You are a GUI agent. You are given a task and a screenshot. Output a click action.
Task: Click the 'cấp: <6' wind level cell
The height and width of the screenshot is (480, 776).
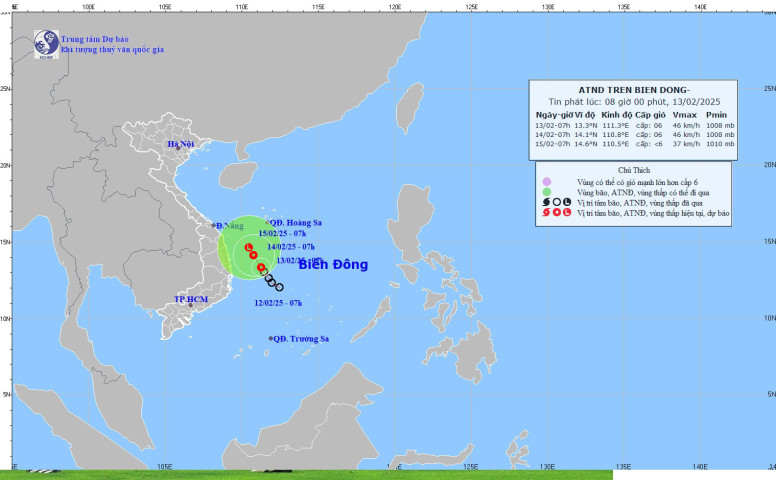[649, 144]
